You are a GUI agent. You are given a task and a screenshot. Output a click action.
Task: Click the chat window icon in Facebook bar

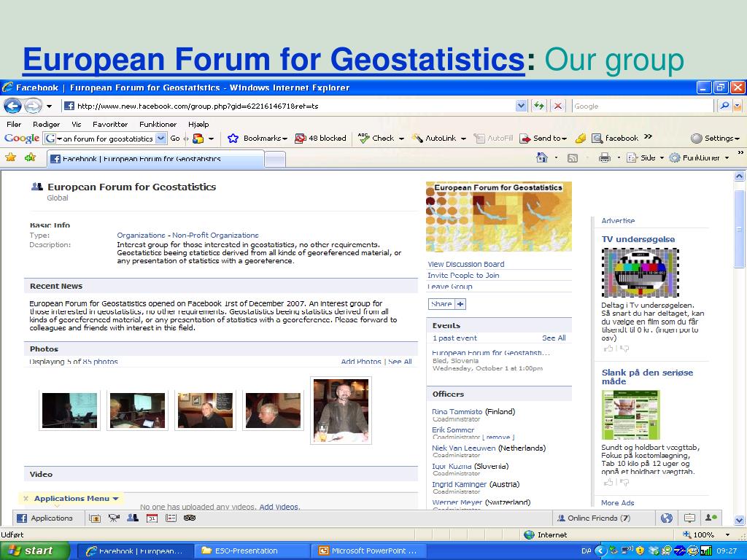pyautogui.click(x=689, y=518)
